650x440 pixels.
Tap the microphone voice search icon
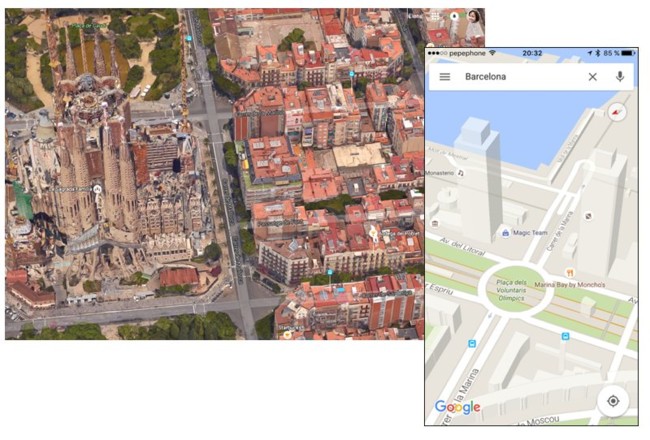tap(620, 77)
